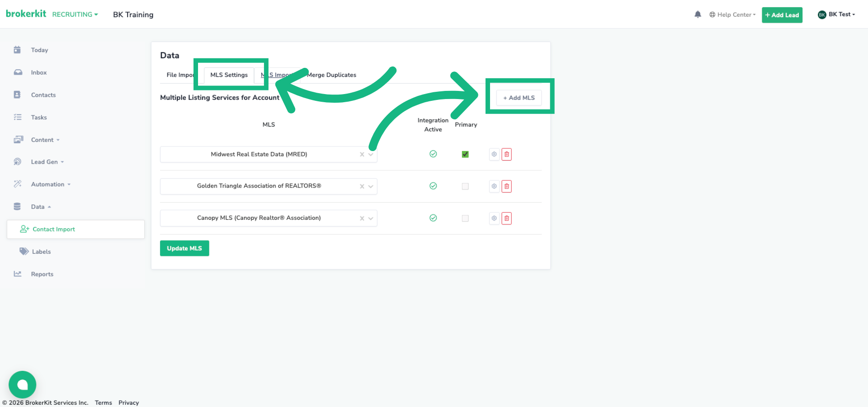
Task: Click the Automation wand icon
Action: coord(18,184)
